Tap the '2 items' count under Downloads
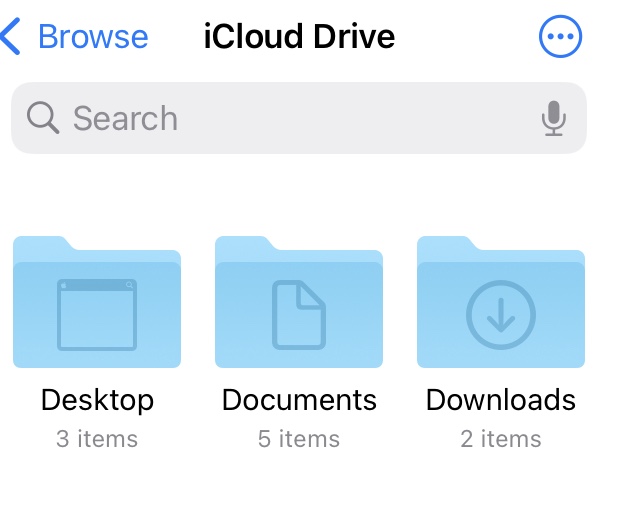The image size is (619, 509). 501,439
